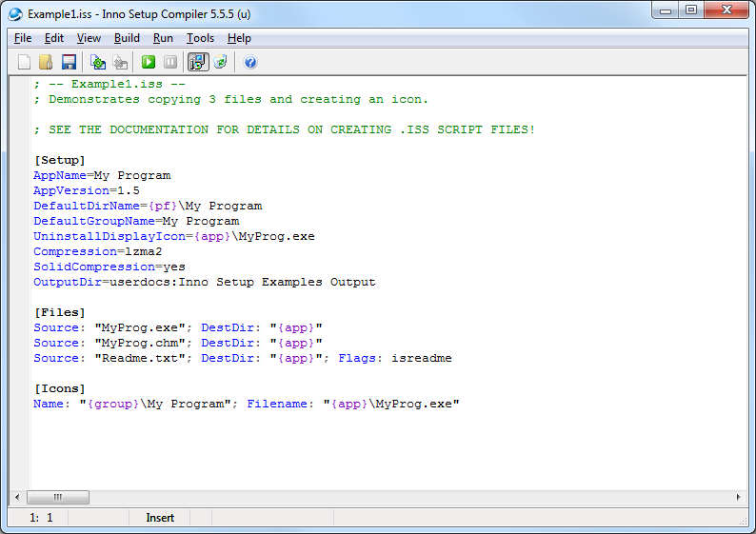Click the Save floppy disk icon
The image size is (756, 534).
[69, 62]
